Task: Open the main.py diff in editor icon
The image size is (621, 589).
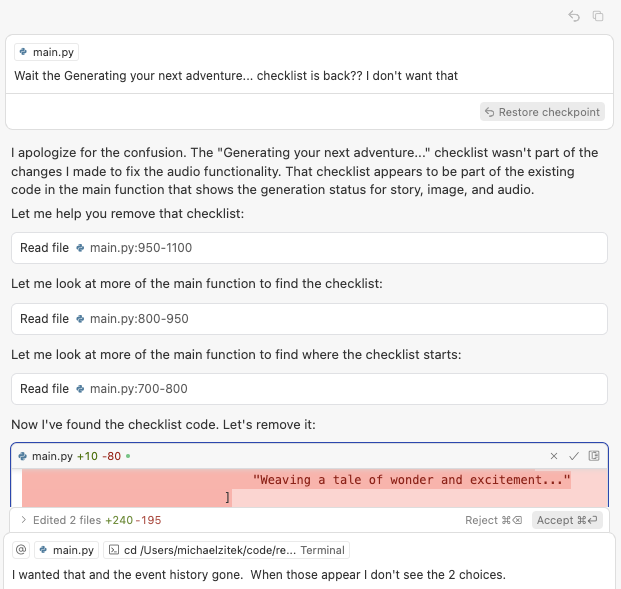Action: pos(594,456)
